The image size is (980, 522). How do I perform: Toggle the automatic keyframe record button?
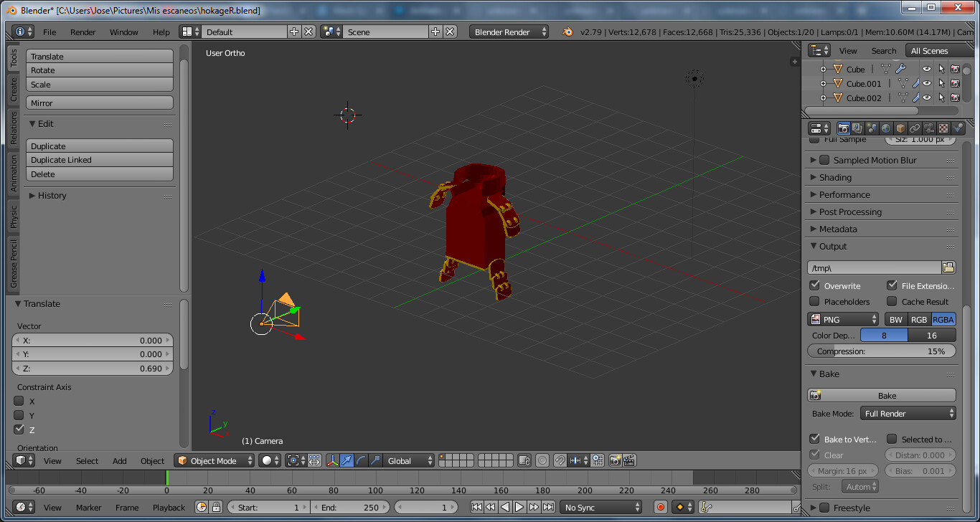tap(661, 507)
